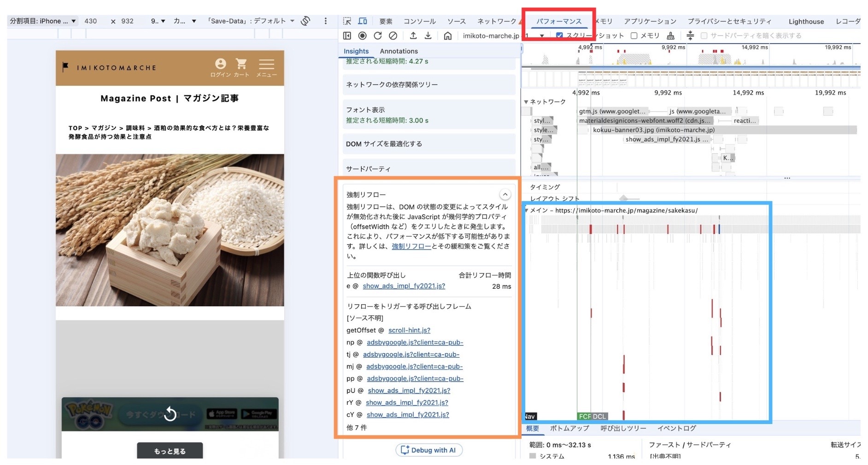Viewport: 868px width, 465px height.
Task: Open the throttling dropdown beside zoom
Action: [185, 21]
